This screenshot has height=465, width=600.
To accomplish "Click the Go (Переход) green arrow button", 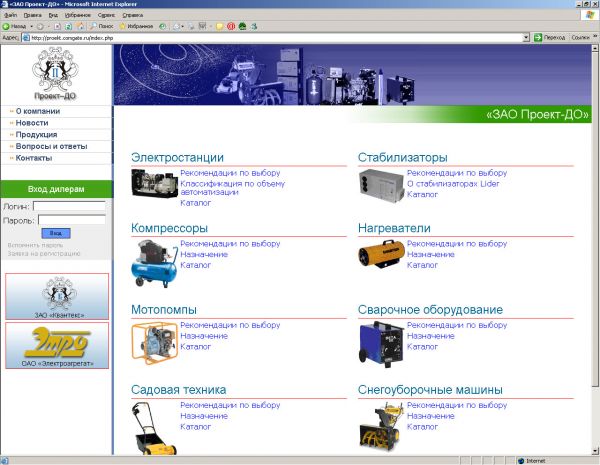I will click(549, 38).
